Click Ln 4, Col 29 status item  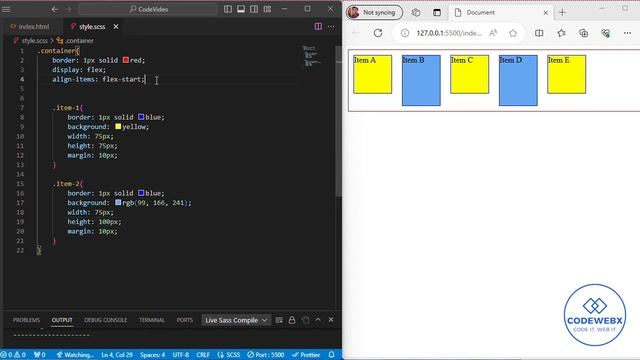click(117, 355)
